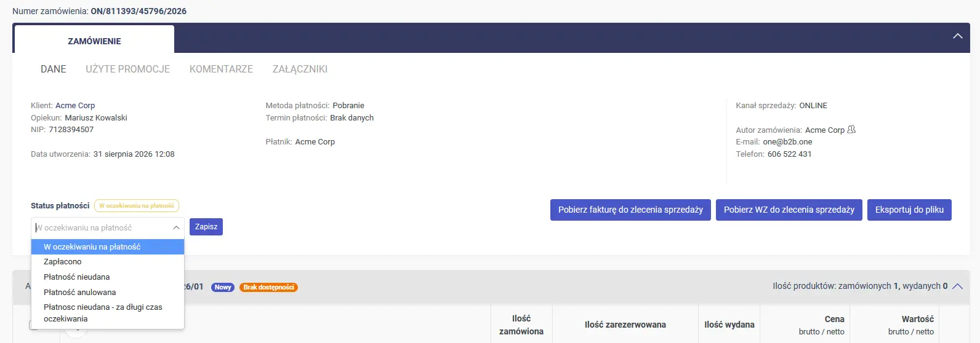Collapse the products section chevron

pyautogui.click(x=957, y=286)
